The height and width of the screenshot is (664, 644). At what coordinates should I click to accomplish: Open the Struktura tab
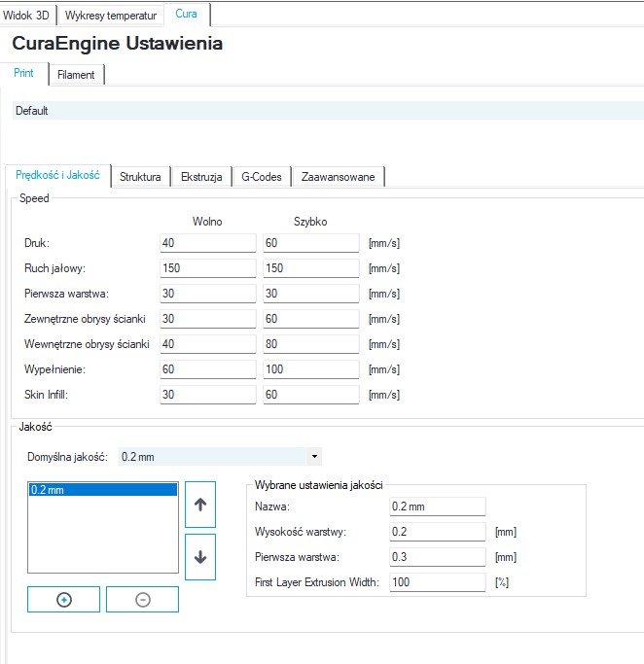point(140,177)
